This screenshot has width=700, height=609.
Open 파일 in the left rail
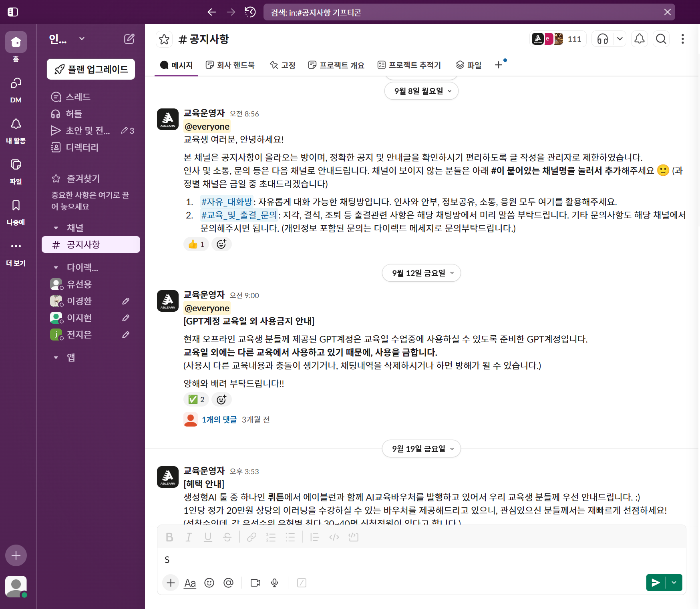[16, 171]
